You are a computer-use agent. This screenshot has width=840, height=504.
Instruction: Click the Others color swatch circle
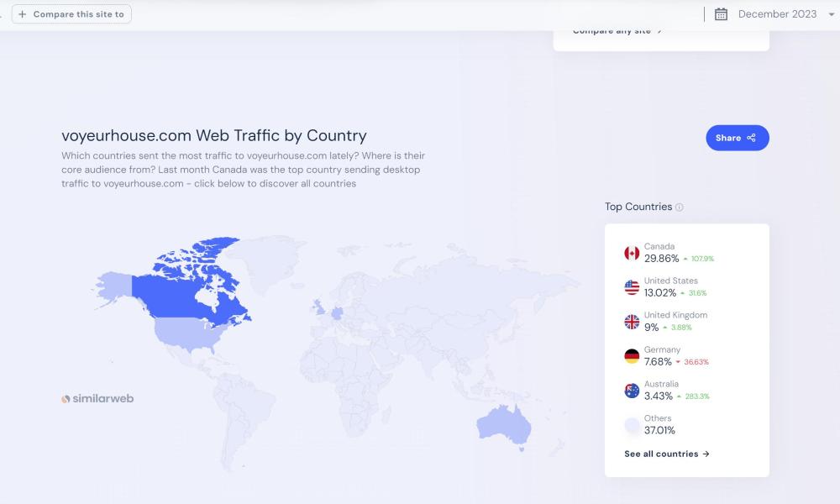coord(632,425)
